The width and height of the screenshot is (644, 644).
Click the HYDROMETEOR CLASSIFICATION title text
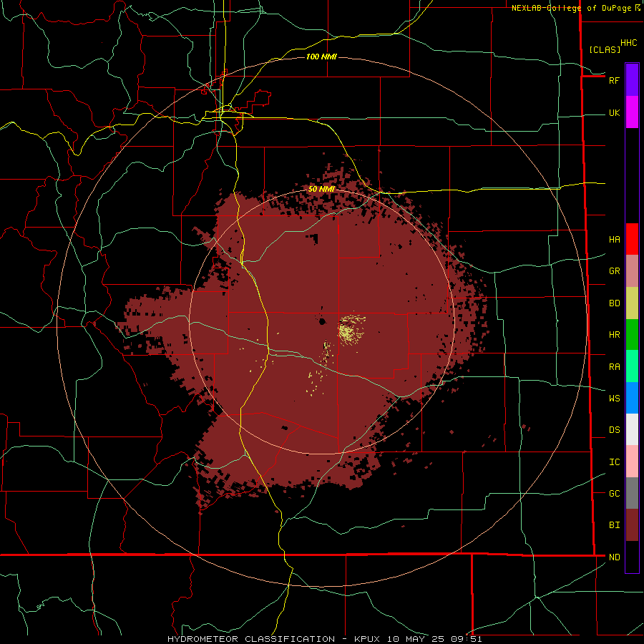(x=251, y=639)
